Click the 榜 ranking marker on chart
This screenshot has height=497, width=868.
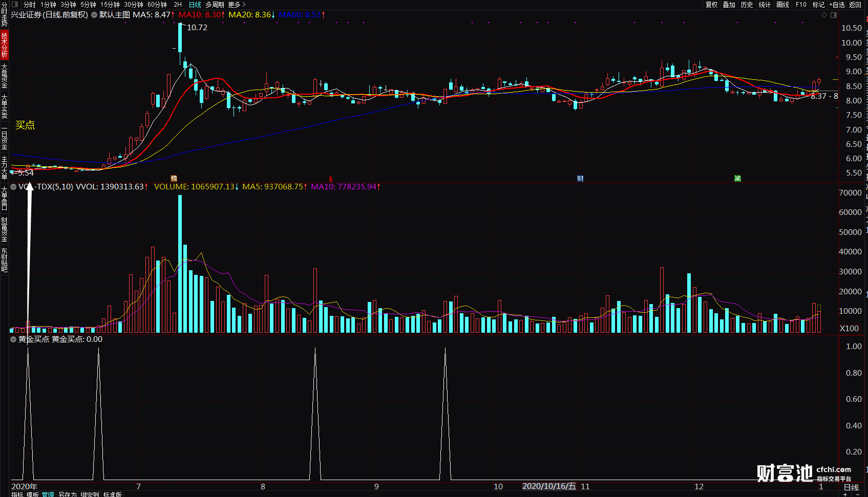coord(174,178)
